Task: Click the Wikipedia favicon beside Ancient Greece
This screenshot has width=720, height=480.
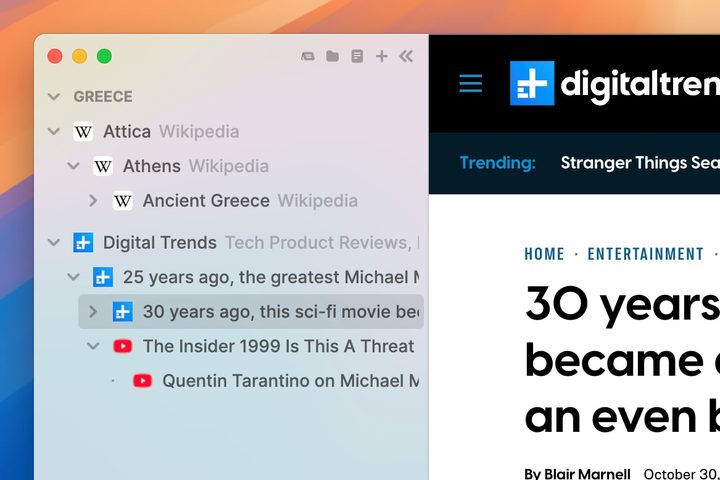Action: point(123,201)
